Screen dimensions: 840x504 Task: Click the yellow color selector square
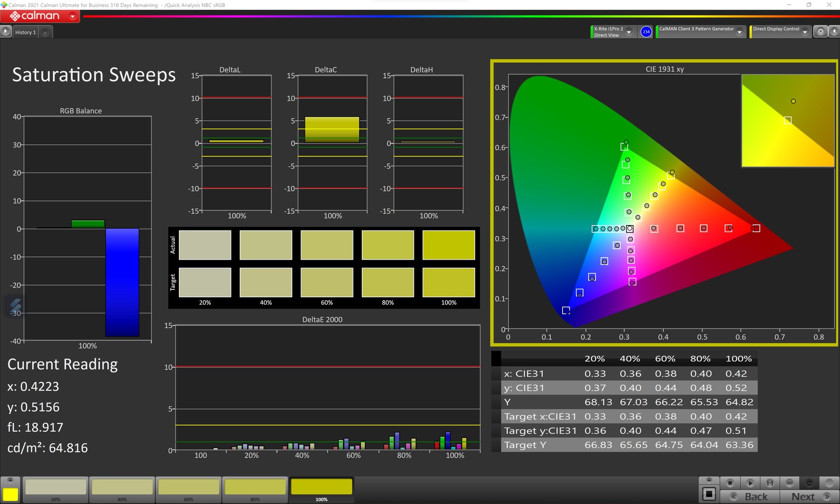tap(10, 494)
